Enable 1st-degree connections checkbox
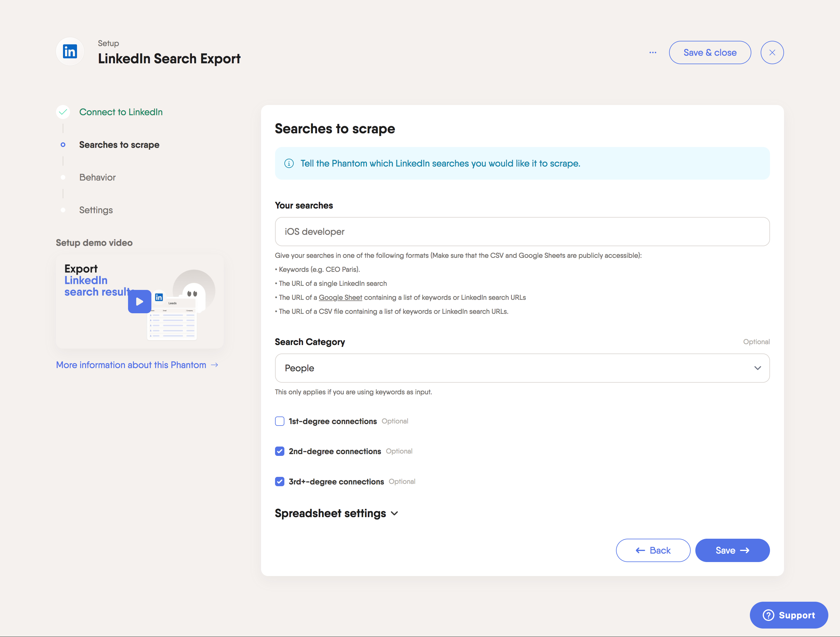Image resolution: width=840 pixels, height=637 pixels. [x=279, y=421]
